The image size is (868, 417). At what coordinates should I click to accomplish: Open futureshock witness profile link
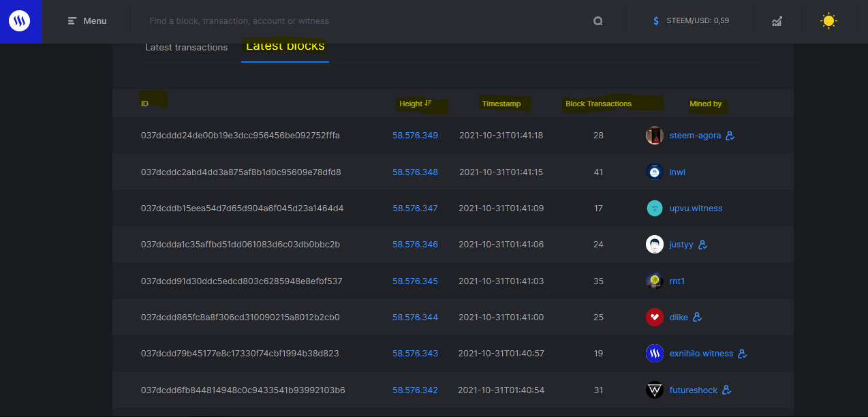pyautogui.click(x=694, y=390)
